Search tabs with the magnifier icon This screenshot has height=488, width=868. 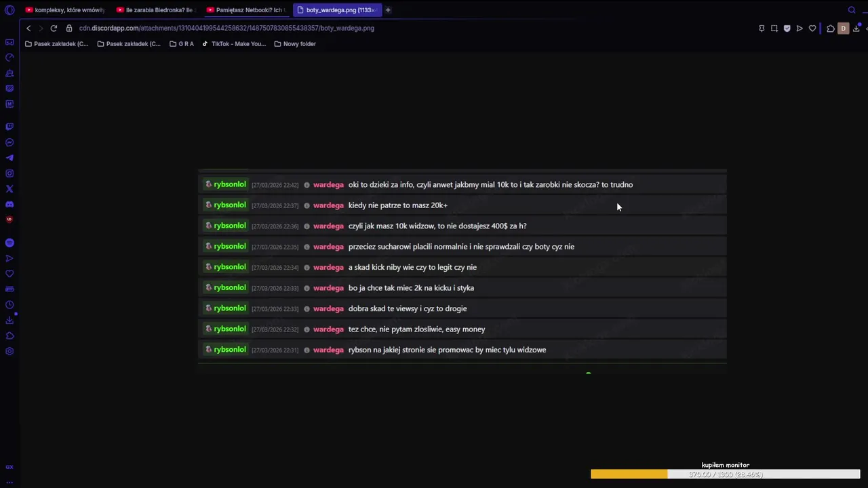[x=852, y=10]
